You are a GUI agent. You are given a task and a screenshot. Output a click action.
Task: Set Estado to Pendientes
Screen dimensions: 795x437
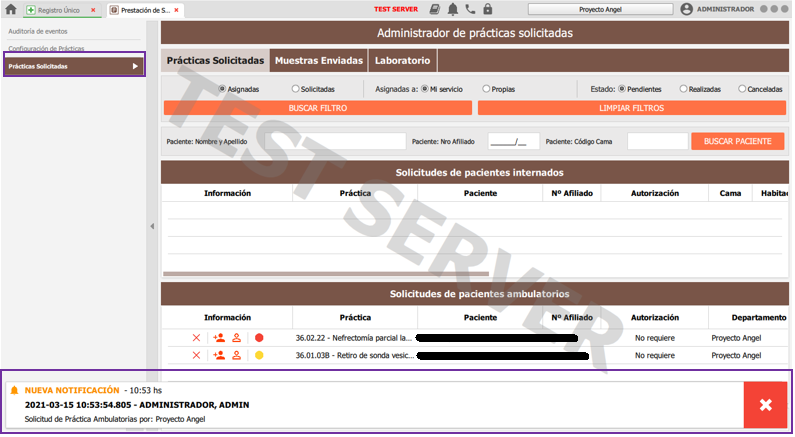coord(622,89)
